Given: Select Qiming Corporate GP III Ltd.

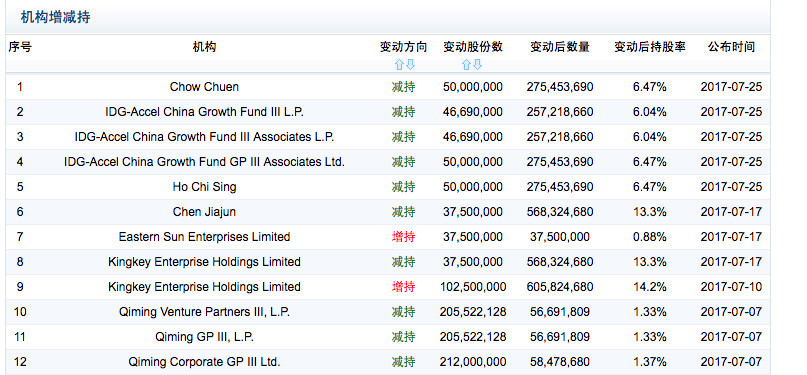Looking at the screenshot, I should pyautogui.click(x=204, y=362).
